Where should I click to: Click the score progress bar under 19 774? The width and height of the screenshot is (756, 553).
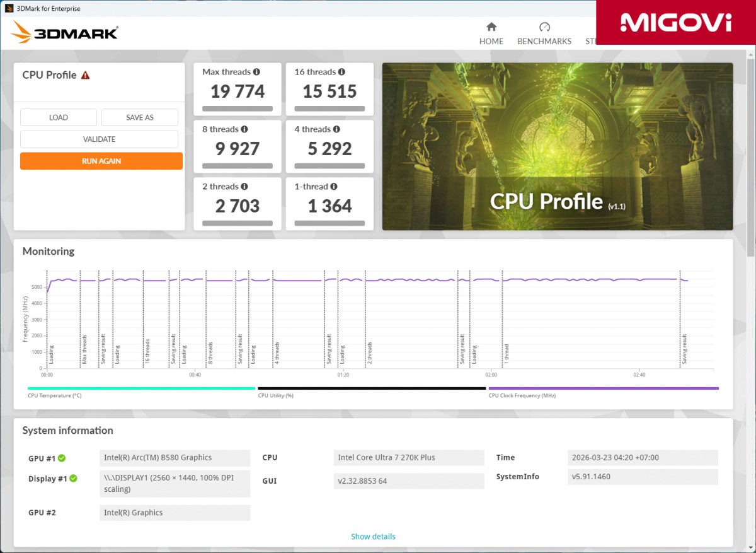tap(237, 107)
